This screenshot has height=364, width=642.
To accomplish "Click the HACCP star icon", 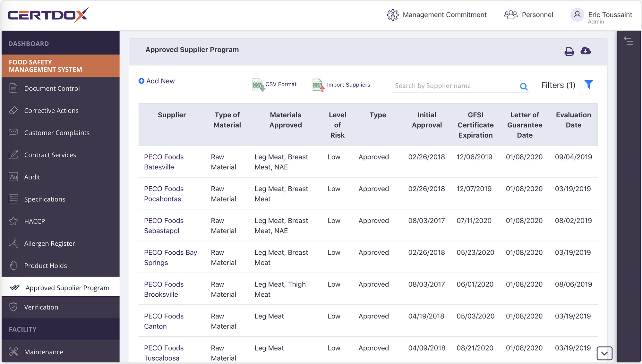I will (13, 221).
